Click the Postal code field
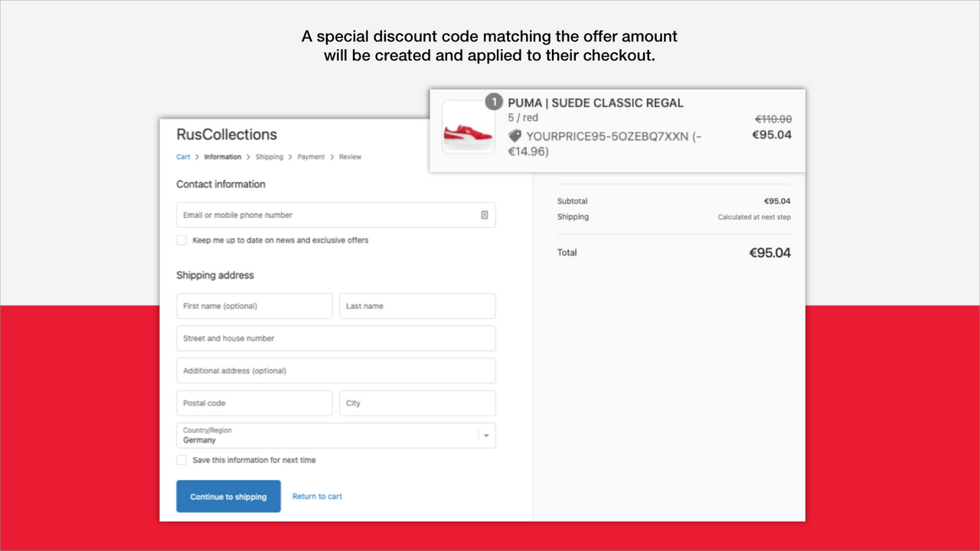This screenshot has width=980, height=551. click(254, 403)
